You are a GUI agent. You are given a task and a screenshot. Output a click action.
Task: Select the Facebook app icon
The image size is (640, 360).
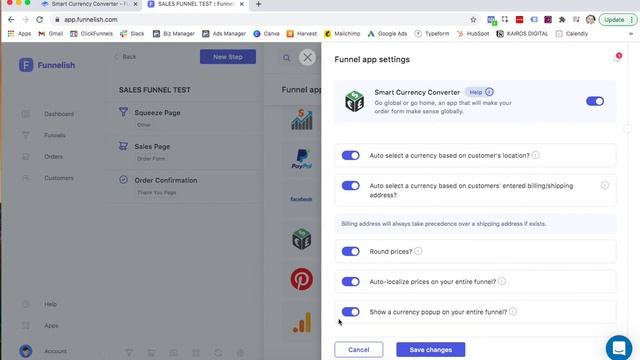pos(301,199)
